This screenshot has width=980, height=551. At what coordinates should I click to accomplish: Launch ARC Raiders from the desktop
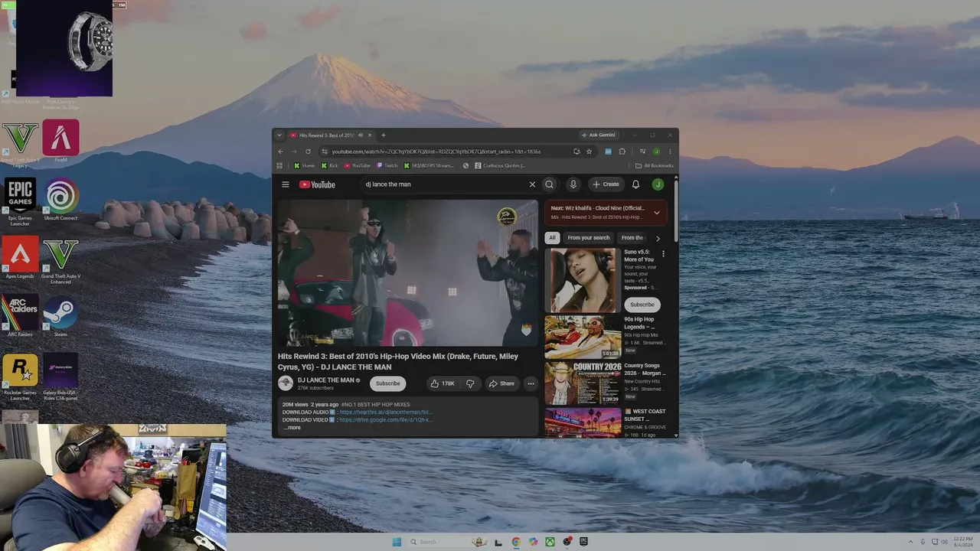click(20, 316)
